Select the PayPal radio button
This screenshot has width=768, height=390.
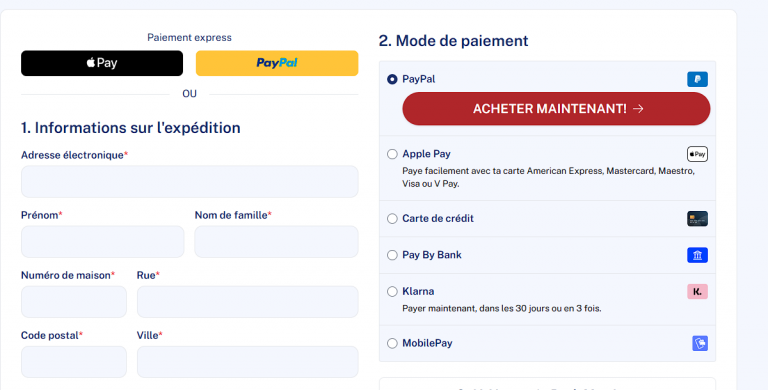click(392, 79)
